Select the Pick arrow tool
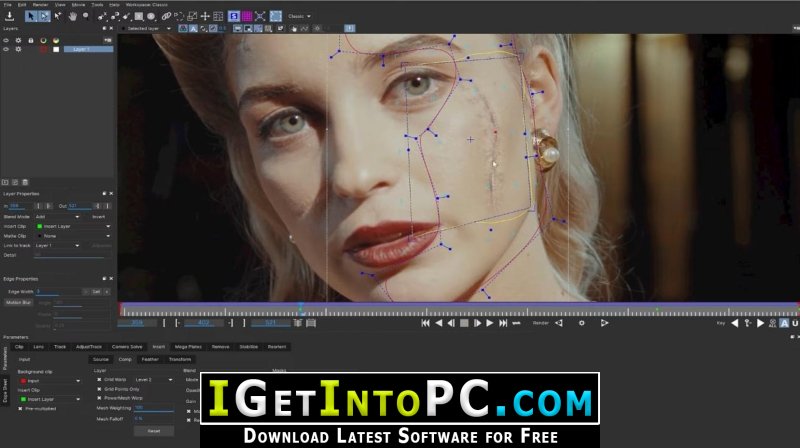 (x=31, y=16)
